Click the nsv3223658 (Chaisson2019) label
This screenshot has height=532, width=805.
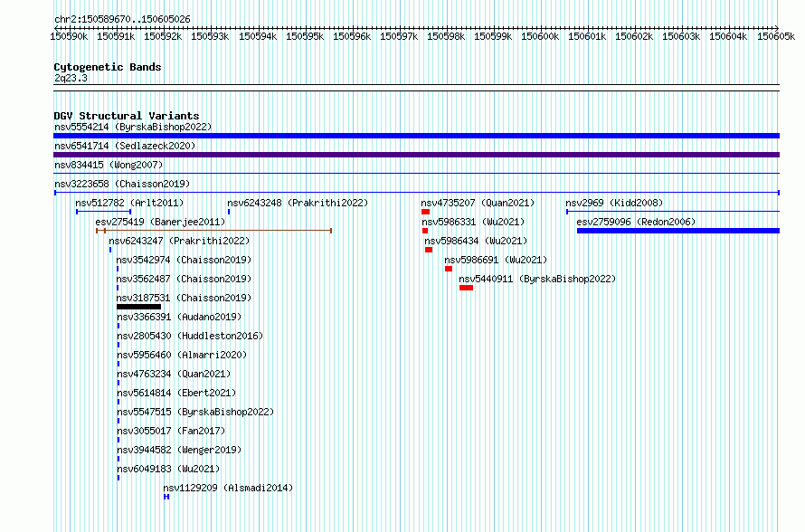click(x=122, y=184)
